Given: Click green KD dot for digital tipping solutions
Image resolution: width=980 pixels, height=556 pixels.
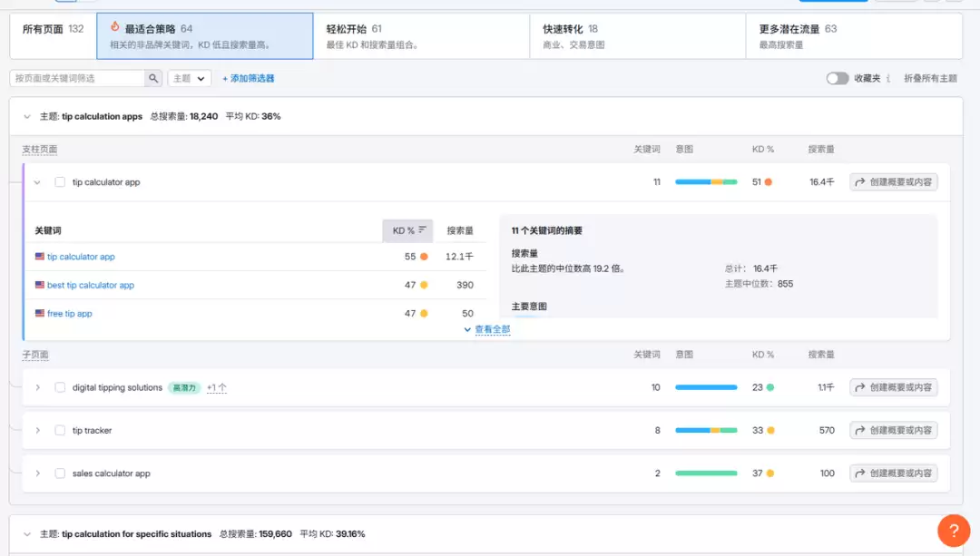Looking at the screenshot, I should tap(770, 387).
